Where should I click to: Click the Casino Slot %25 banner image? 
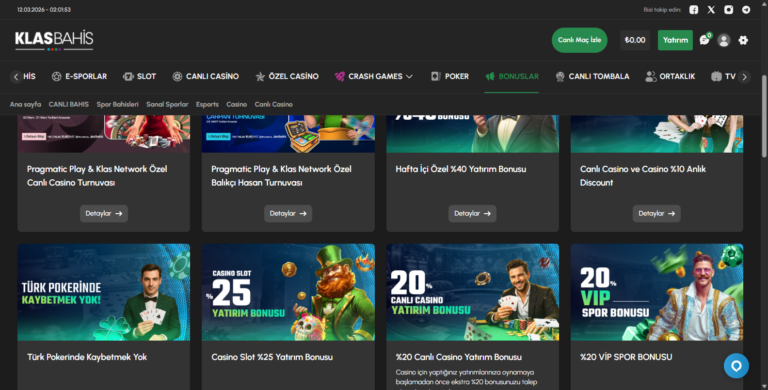[x=288, y=292]
